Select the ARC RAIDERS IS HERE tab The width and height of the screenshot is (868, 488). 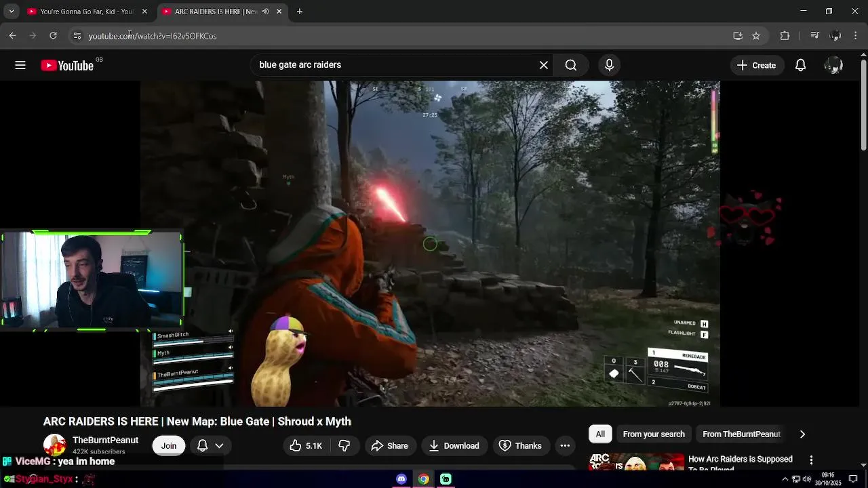click(214, 12)
